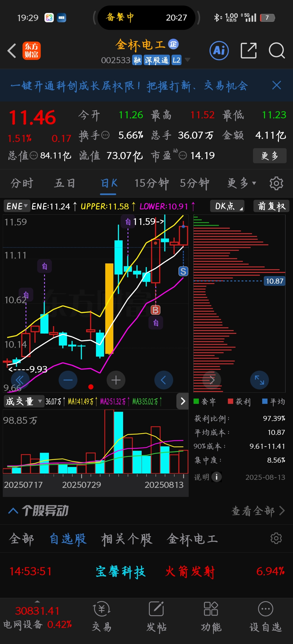Close the 科创成长层 promo banner
This screenshot has height=644, width=293.
pos(277,85)
